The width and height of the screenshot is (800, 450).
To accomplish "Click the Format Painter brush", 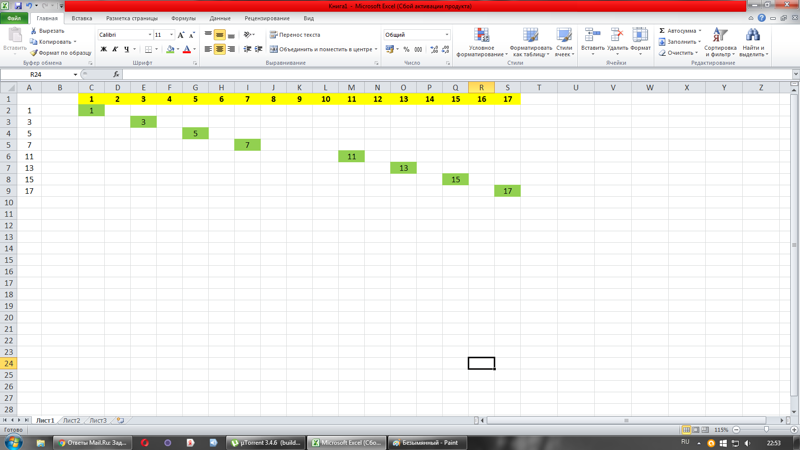I will coord(34,53).
